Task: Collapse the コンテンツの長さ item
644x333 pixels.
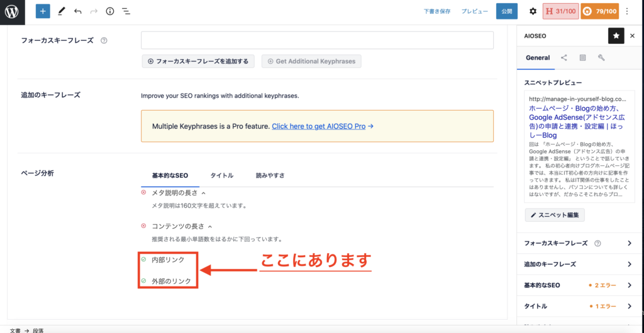Action: [x=210, y=226]
